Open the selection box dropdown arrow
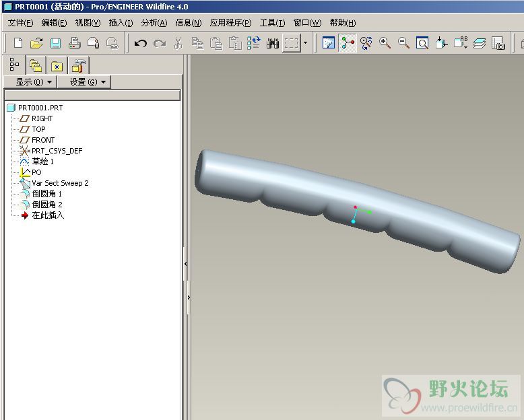Image resolution: width=524 pixels, height=420 pixels. [x=305, y=42]
